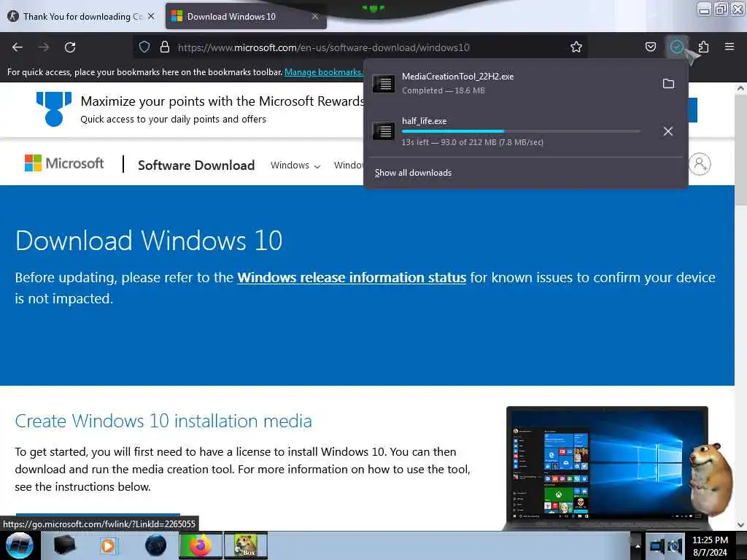Viewport: 747px width, 560px height.
Task: Click the MediaCreationTool_22H2.exe file icon
Action: click(x=384, y=84)
